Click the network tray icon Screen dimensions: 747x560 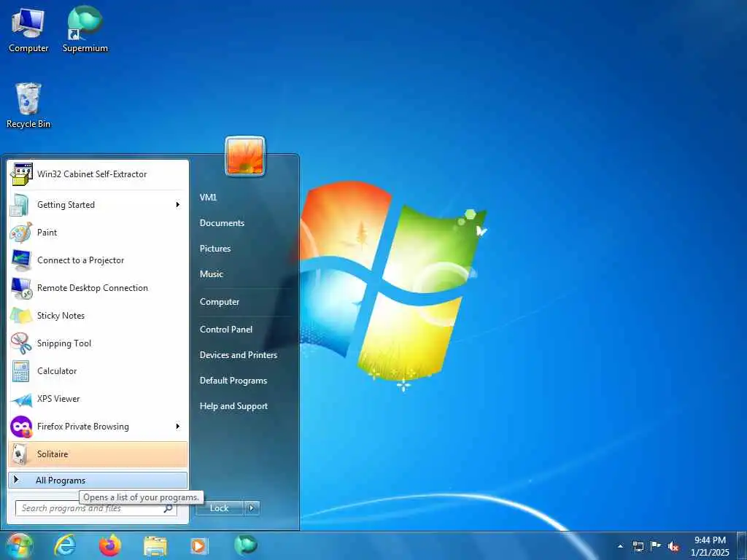coord(638,546)
